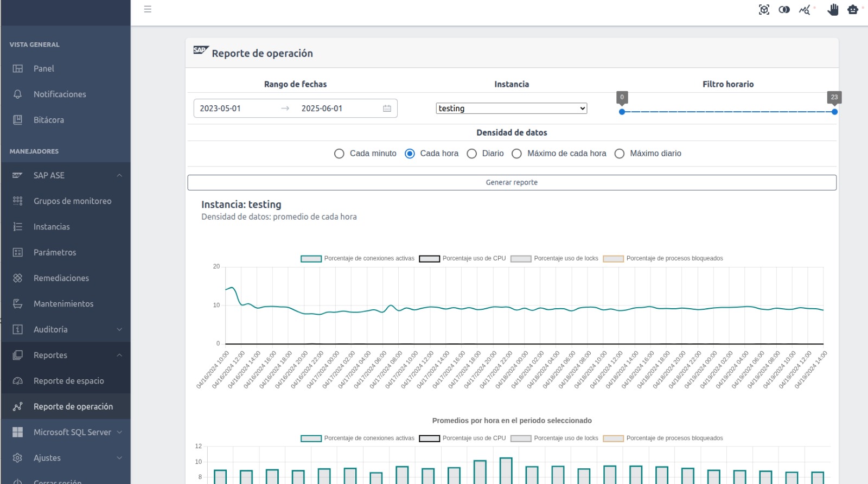Click the bell icon beside Notificaciones
868x484 pixels.
click(x=18, y=94)
